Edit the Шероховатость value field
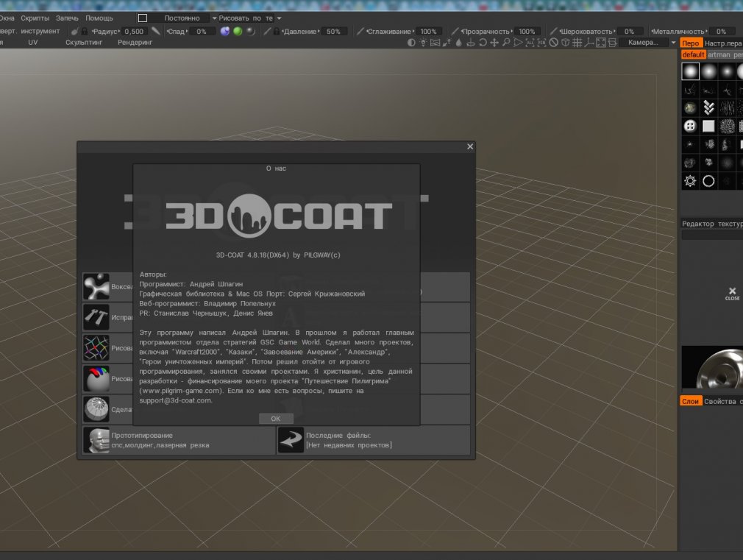 click(x=629, y=32)
